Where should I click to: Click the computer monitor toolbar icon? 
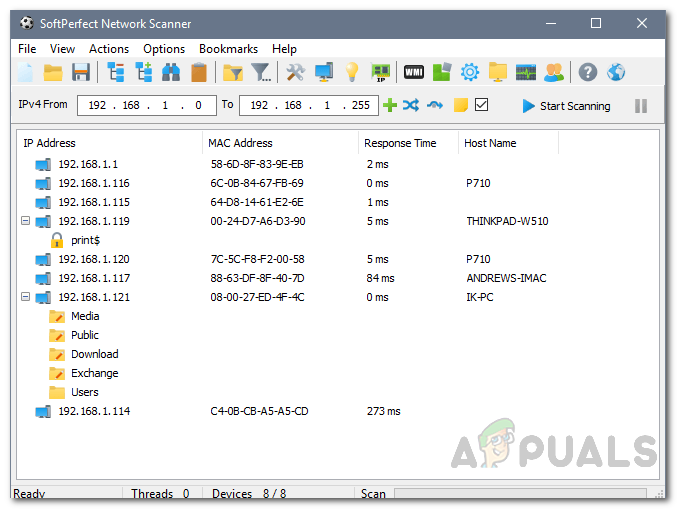(x=324, y=72)
